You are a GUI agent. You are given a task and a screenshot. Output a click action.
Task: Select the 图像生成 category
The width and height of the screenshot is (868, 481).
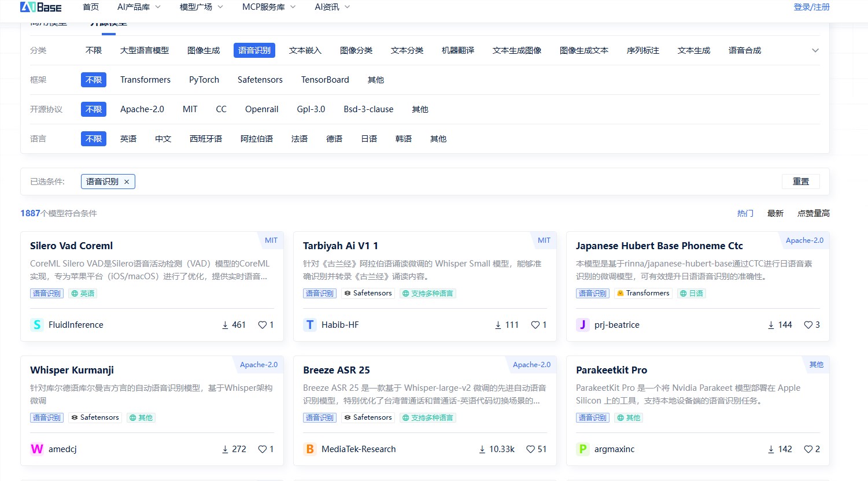click(204, 50)
